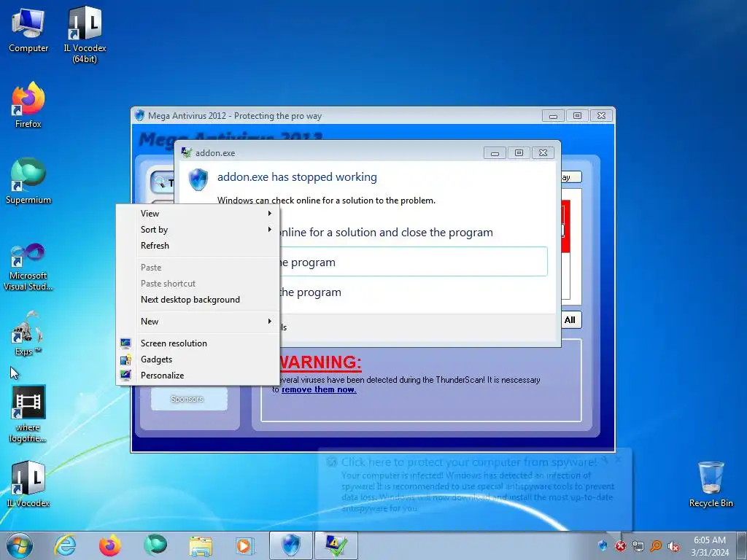Click the blue shield tray icon
This screenshot has height=560, width=747.
[x=603, y=545]
